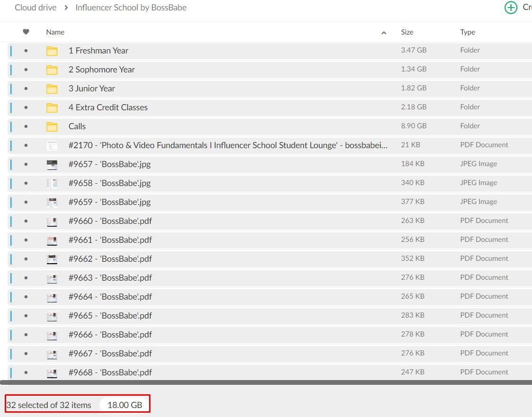
Task: Click the #9657 BossBabe.jpg image thumbnail
Action: click(x=52, y=165)
